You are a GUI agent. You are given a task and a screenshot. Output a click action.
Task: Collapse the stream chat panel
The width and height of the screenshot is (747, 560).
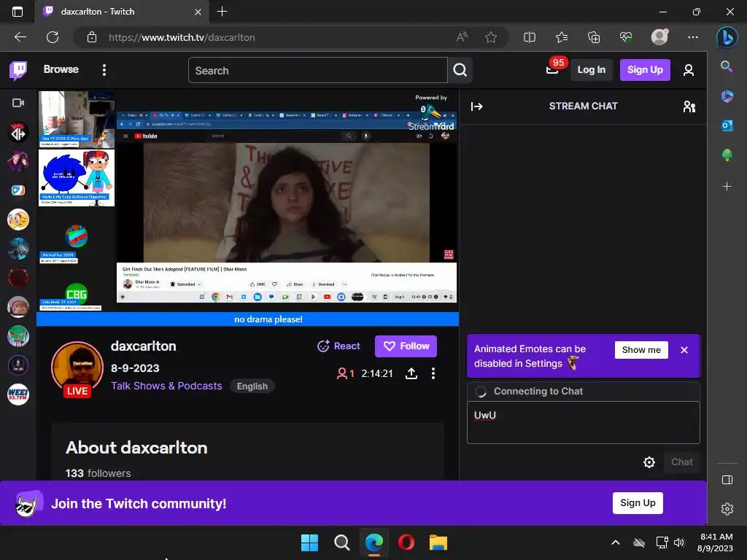pos(477,106)
